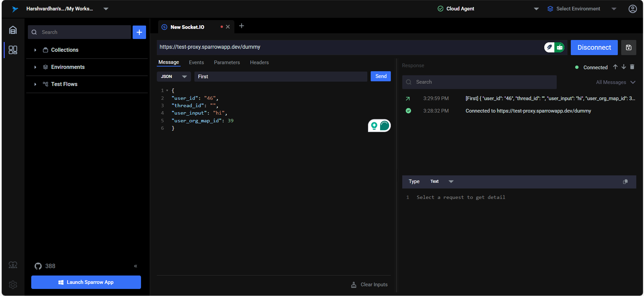
Task: Open a new tab with plus icon
Action: click(241, 26)
